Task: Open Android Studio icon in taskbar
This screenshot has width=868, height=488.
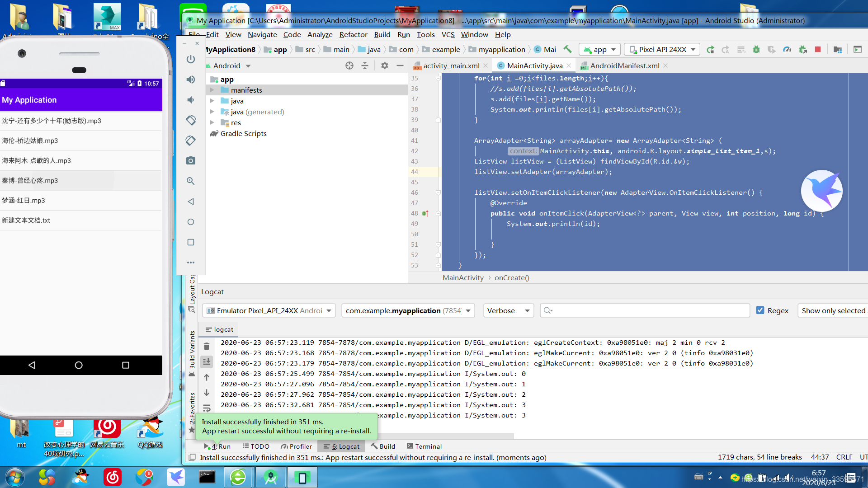Action: [270, 477]
